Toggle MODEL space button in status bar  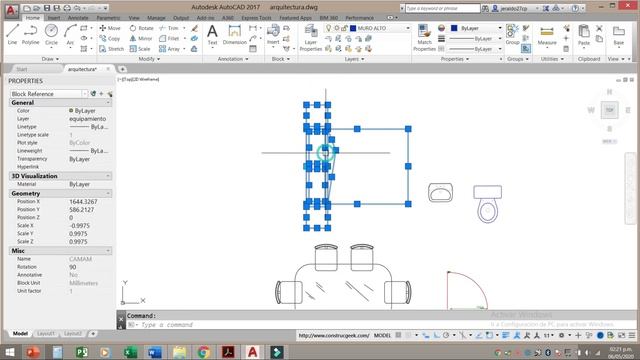pyautogui.click(x=382, y=335)
